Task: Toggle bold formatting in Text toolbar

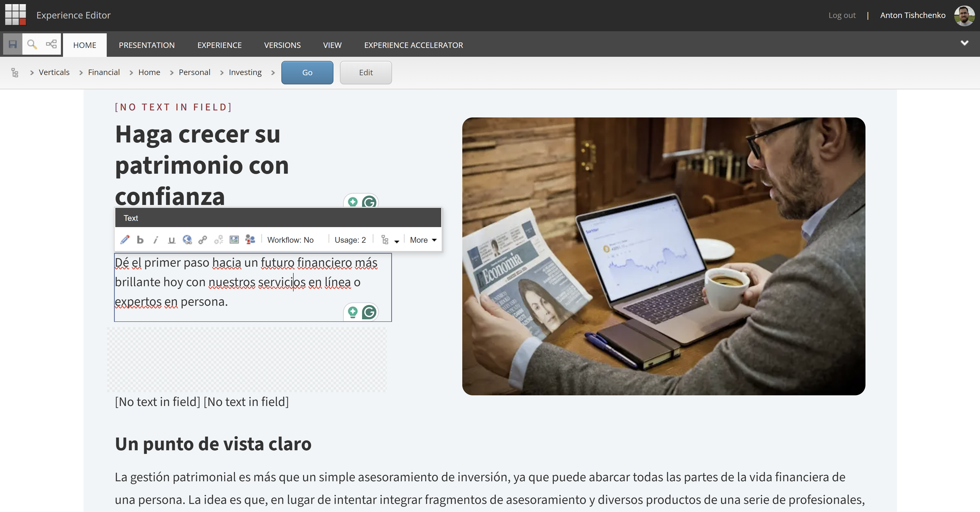Action: tap(140, 240)
